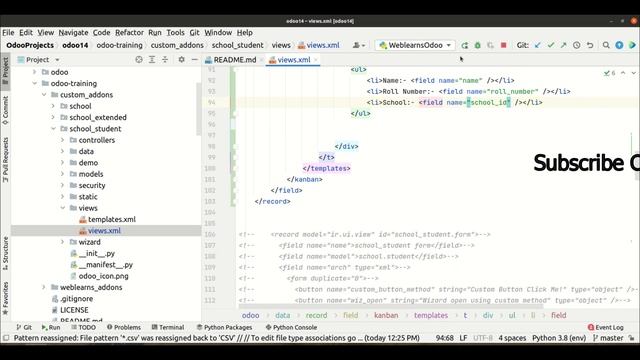The width and height of the screenshot is (640, 360).
Task: Select __manifest__.py in project tree
Action: pyautogui.click(x=106, y=265)
